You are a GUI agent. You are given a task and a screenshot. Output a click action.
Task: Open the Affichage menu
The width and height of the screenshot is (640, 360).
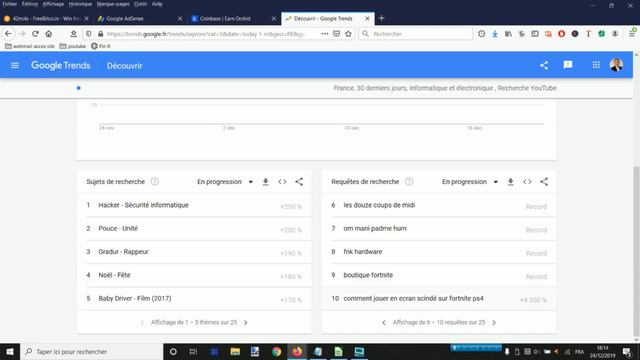point(53,4)
